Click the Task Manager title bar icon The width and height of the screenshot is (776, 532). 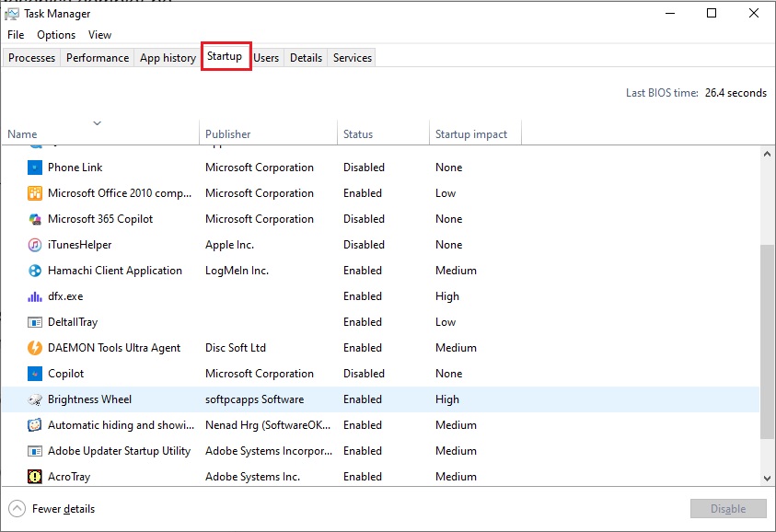pos(12,14)
